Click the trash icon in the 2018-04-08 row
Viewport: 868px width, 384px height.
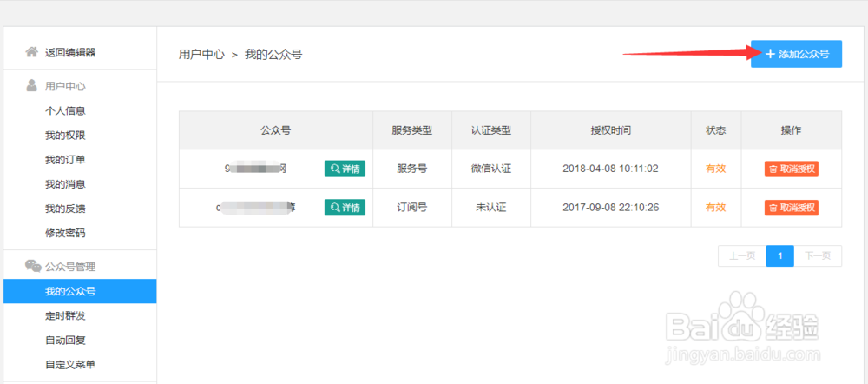pyautogui.click(x=774, y=169)
